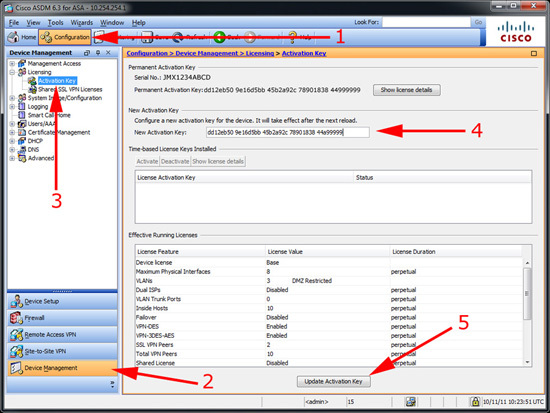This screenshot has width=550, height=413.
Task: Click the Users/AAA node icon
Action: coord(22,124)
